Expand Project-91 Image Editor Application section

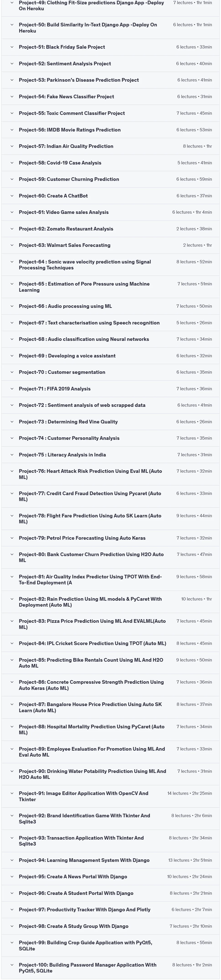110,797
